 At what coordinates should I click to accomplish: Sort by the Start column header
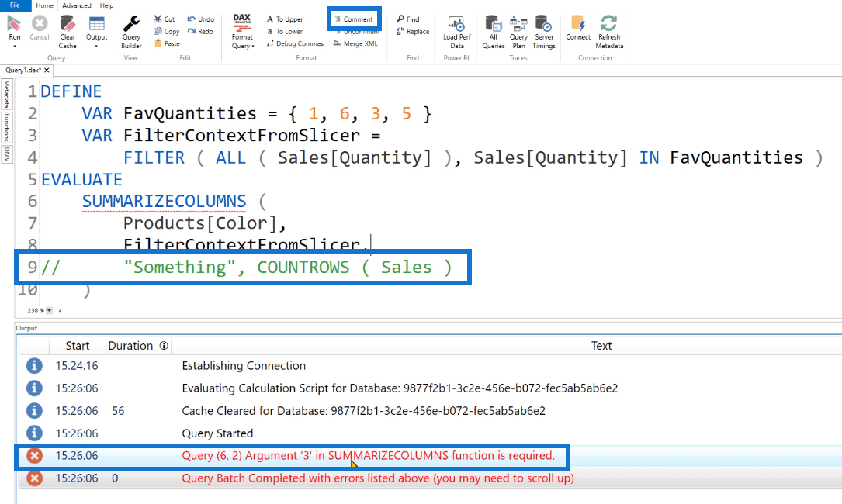78,346
